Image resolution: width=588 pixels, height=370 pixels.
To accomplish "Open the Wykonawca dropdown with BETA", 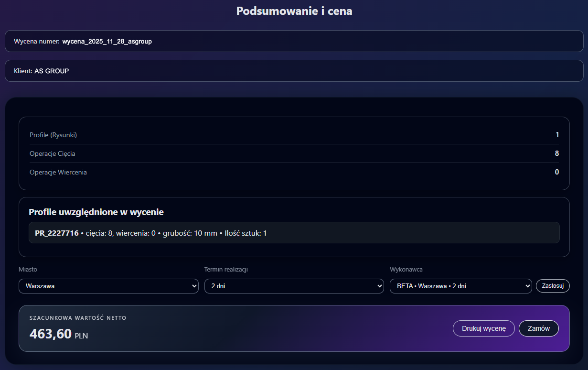I will coord(460,286).
